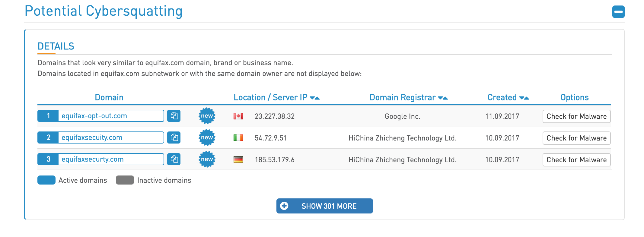Collapse the Potential Cybersquatting section
The image size is (644, 237).
pos(618,12)
